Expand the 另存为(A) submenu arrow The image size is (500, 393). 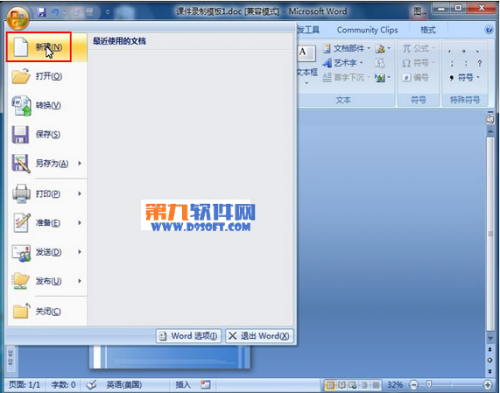coord(80,163)
